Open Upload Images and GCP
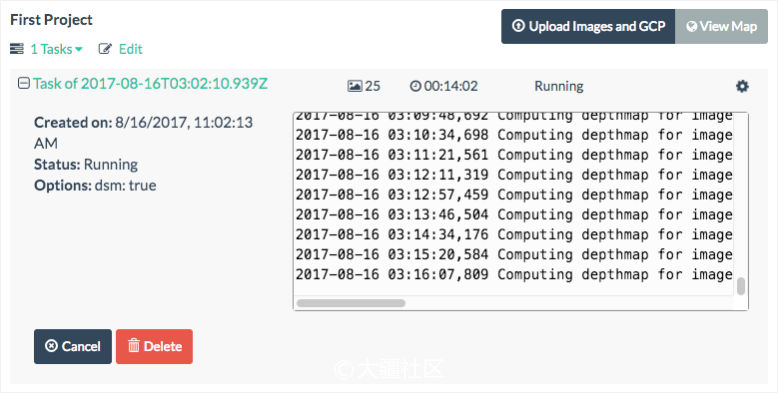Screen dimensions: 778x393 coord(588,26)
